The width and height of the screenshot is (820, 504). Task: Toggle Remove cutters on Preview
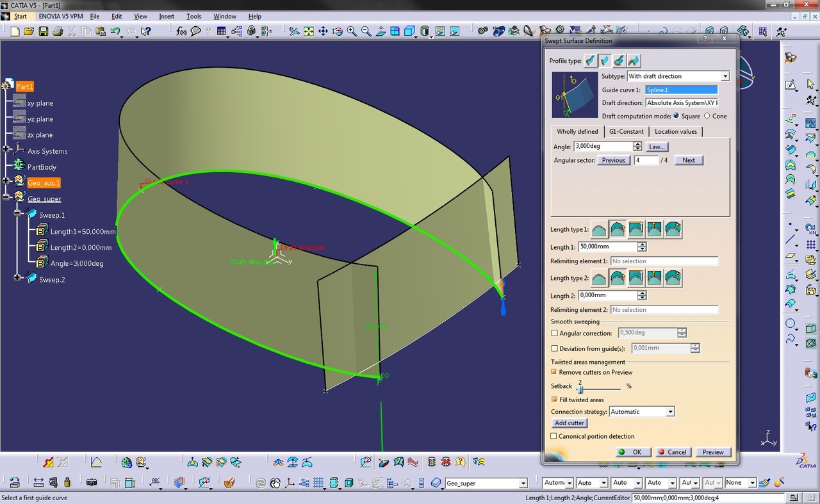tap(554, 372)
